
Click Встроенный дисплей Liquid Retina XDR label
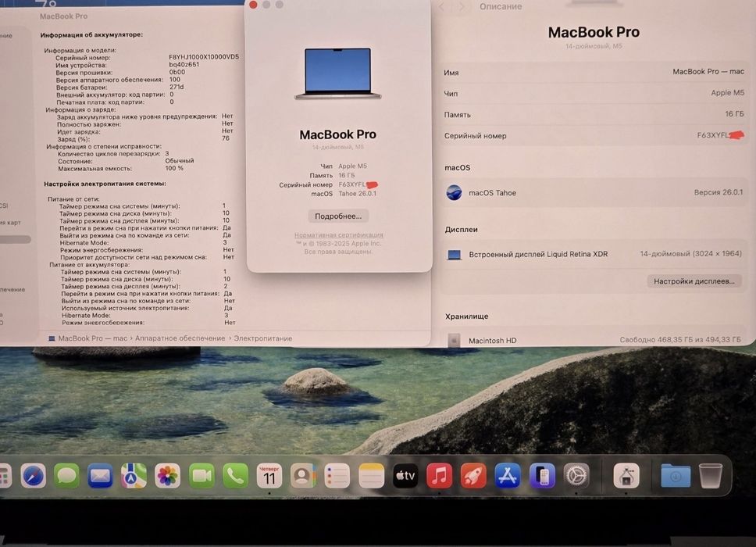(538, 254)
